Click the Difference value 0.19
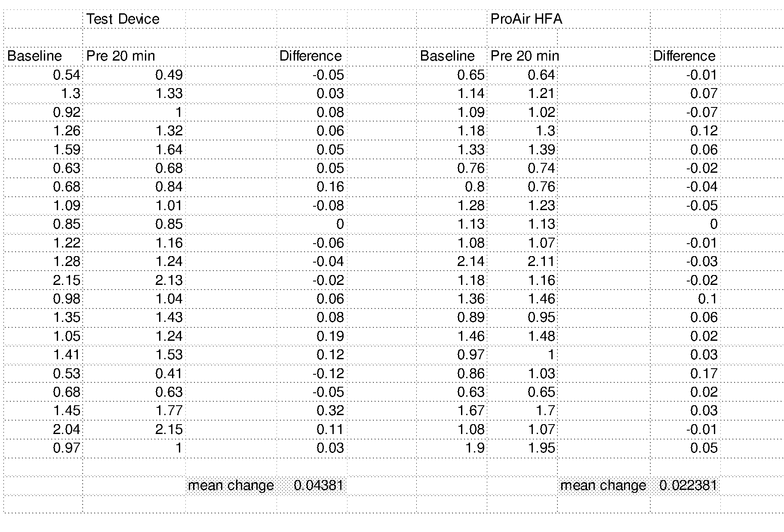The image size is (784, 532). pyautogui.click(x=330, y=336)
